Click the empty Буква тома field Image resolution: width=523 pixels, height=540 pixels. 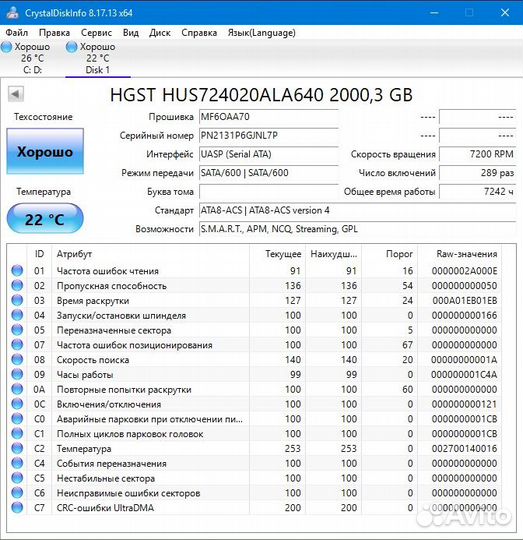(269, 191)
